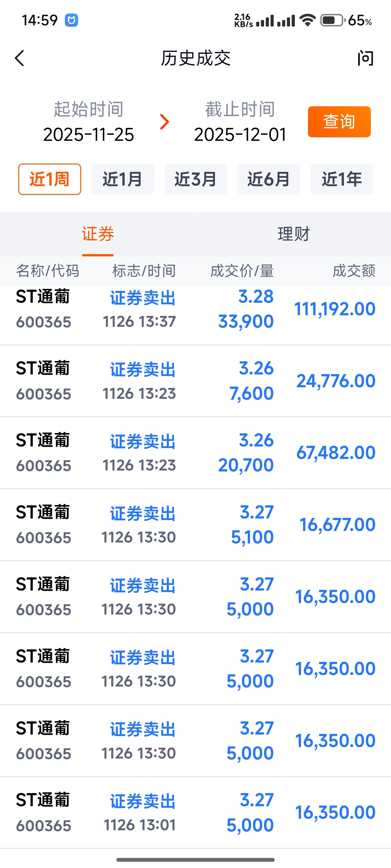This screenshot has height=868, width=391.
Task: Switch to the 证券 tab
Action: coord(98,234)
